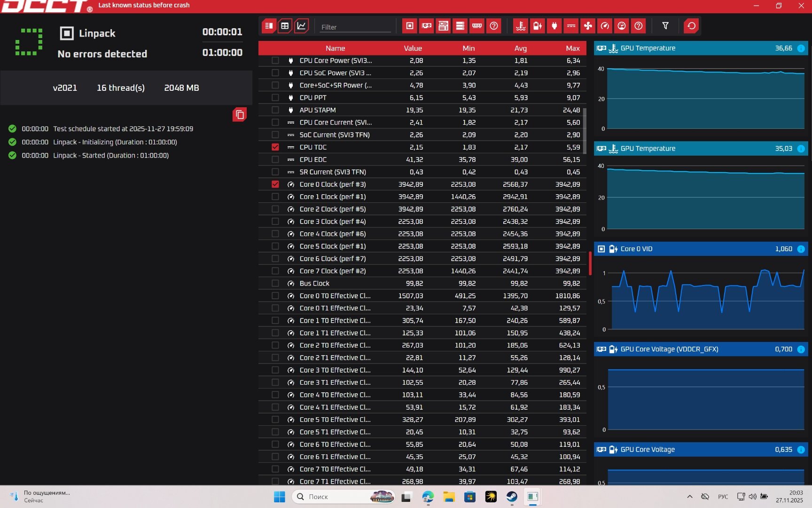The image size is (812, 508).
Task: Copy test log with red clipboard icon
Action: [240, 114]
